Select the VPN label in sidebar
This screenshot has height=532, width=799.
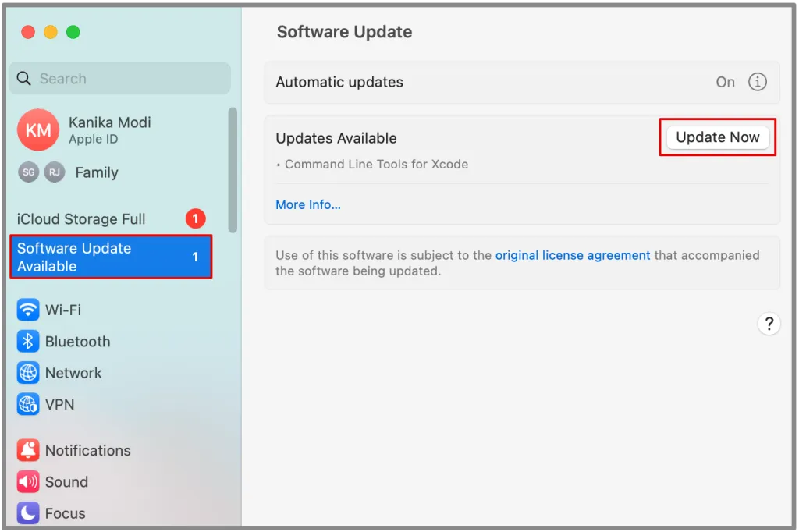[x=59, y=405]
